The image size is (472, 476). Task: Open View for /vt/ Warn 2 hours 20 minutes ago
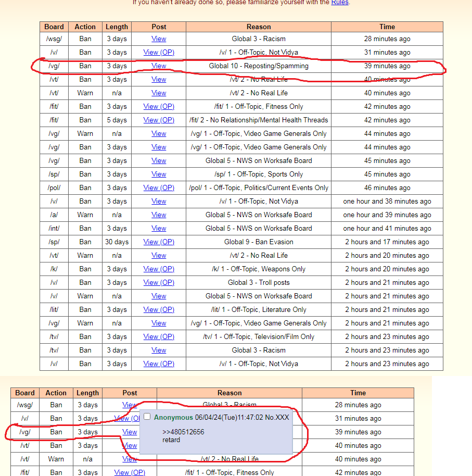(x=159, y=255)
